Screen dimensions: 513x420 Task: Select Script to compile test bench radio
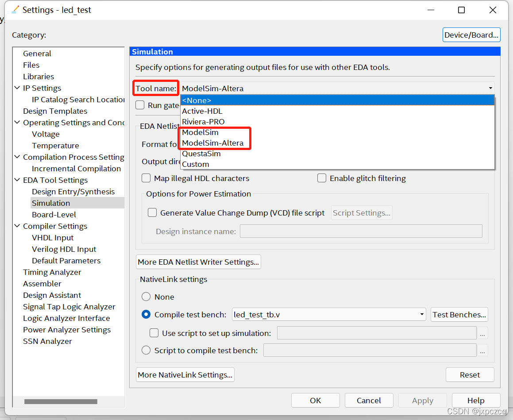146,351
